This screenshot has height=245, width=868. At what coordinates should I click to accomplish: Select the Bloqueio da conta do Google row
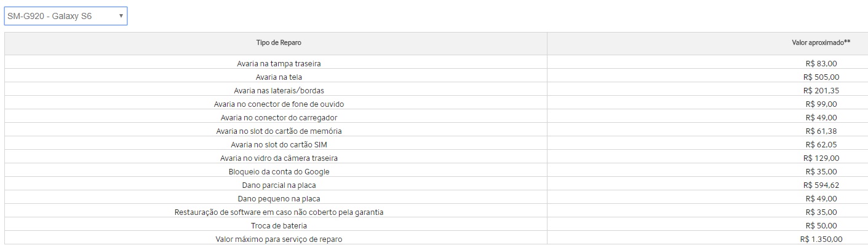434,171
